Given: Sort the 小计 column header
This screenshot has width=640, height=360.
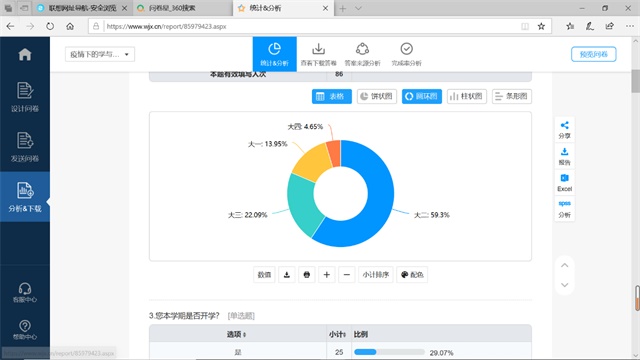Looking at the screenshot, I should click(338, 334).
